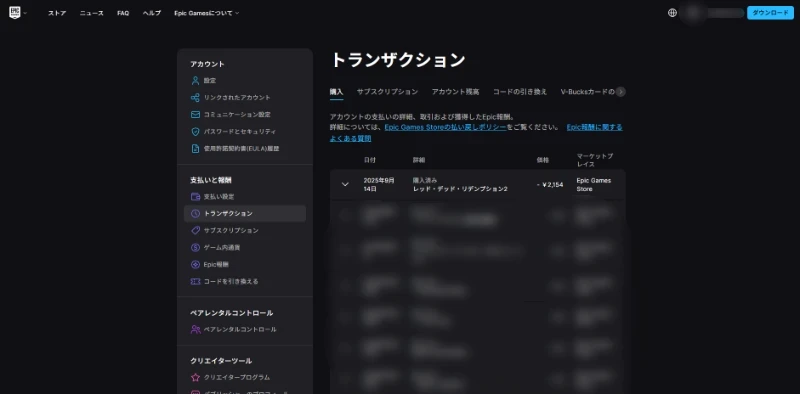The image size is (800, 394).
Task: Click the linked accounts share icon
Action: [x=195, y=97]
